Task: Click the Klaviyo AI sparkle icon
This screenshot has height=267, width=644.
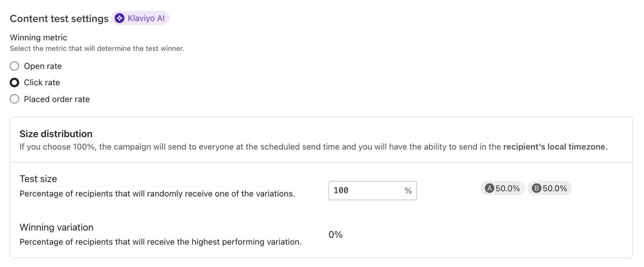Action: (119, 18)
